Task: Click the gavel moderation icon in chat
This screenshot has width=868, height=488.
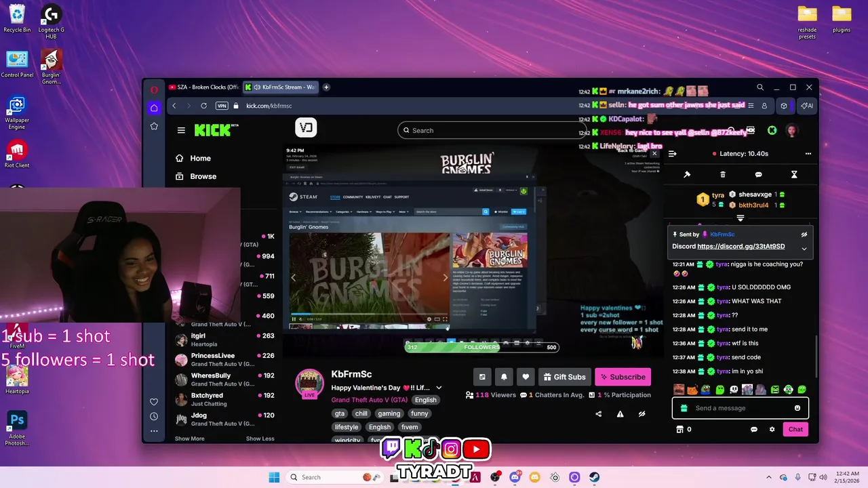Action: pos(687,175)
